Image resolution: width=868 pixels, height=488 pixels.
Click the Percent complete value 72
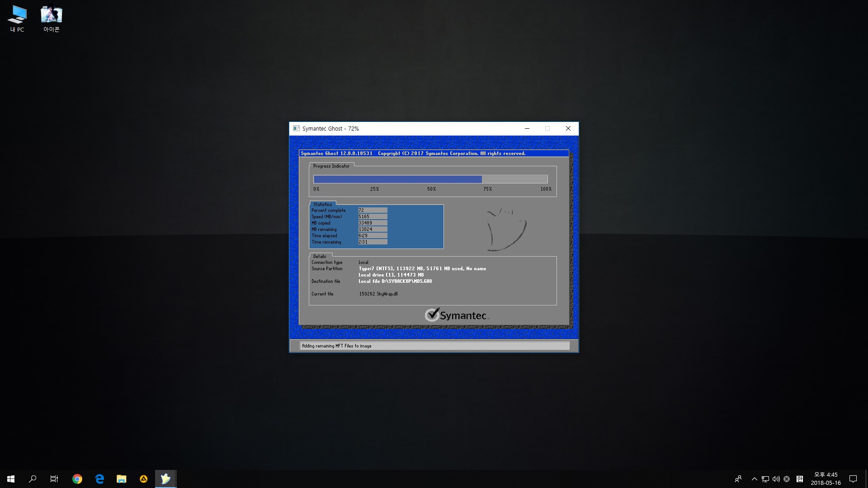(373, 210)
